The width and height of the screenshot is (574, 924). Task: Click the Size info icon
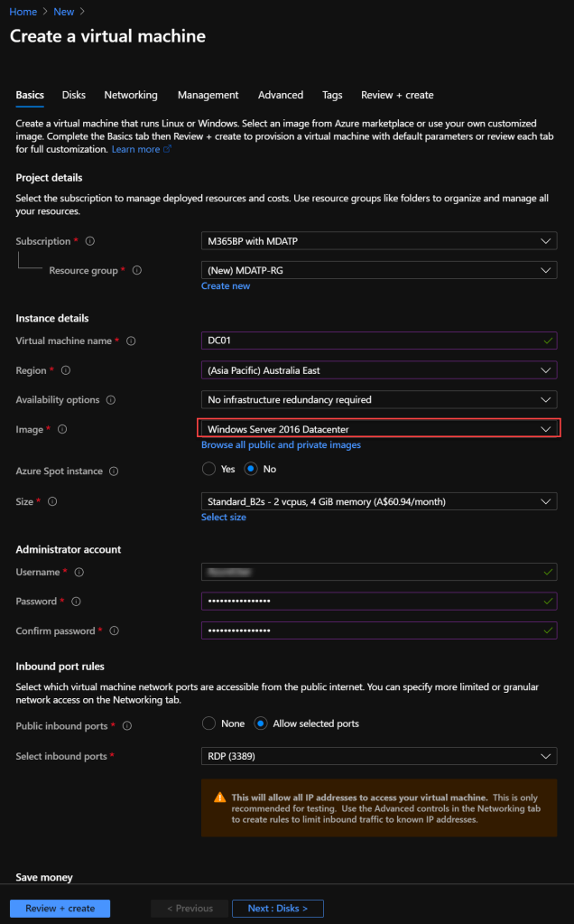[52, 501]
